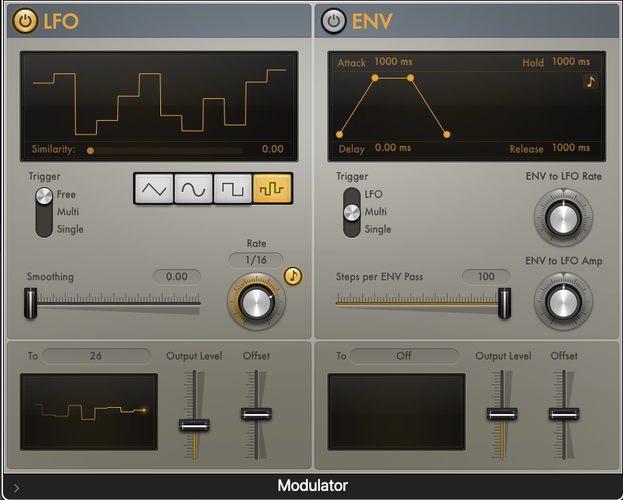Select the triangle waveform button
Image resolution: width=623 pixels, height=500 pixels.
coord(154,189)
